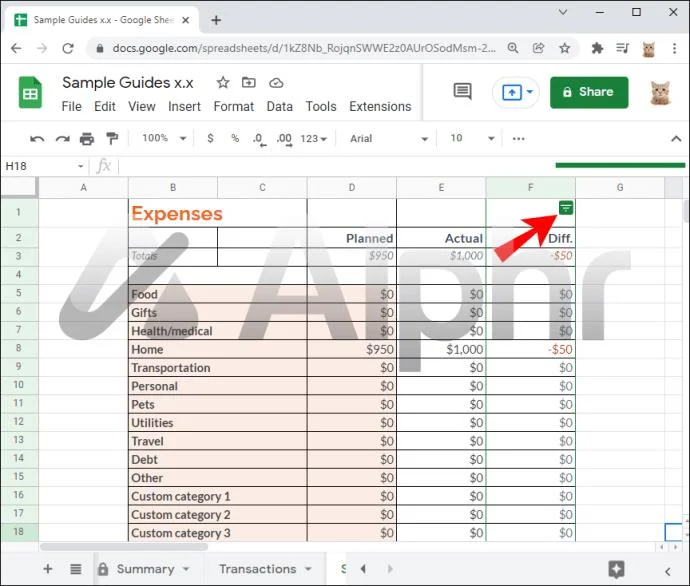Click the browser address bar URL
690x586 pixels.
[304, 48]
